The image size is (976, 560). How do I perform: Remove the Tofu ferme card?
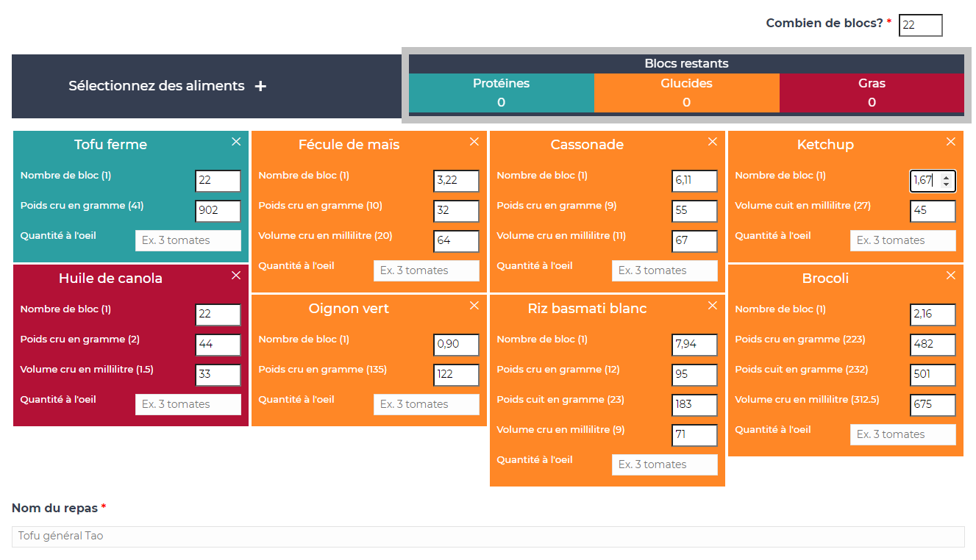(x=236, y=142)
